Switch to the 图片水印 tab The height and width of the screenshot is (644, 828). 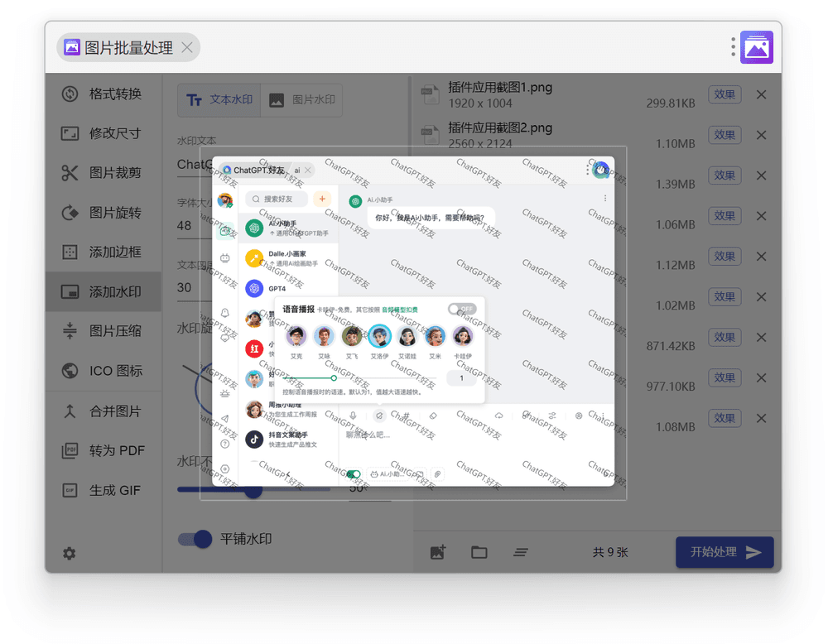(301, 100)
